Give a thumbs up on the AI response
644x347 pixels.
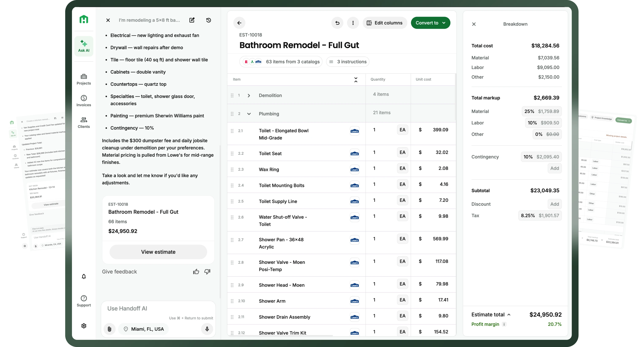click(196, 271)
